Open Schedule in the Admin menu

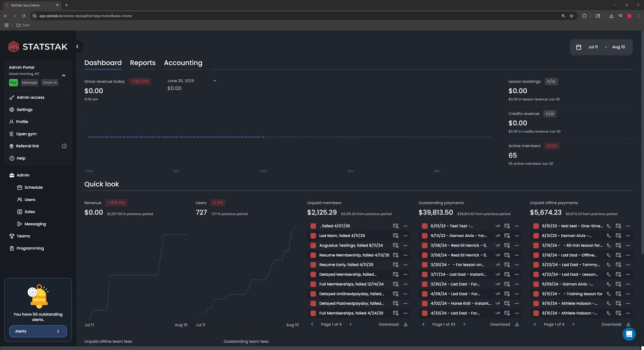(34, 187)
